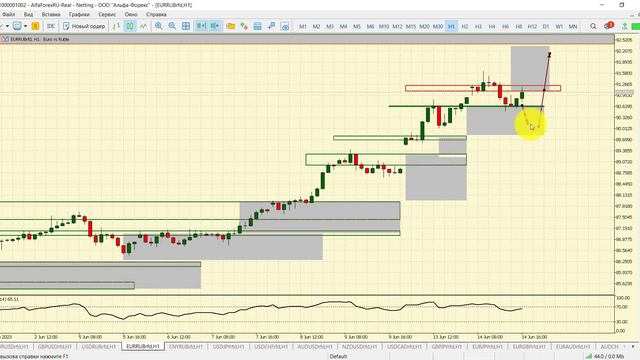
Task: Select the W1 timeframe
Action: point(559,26)
